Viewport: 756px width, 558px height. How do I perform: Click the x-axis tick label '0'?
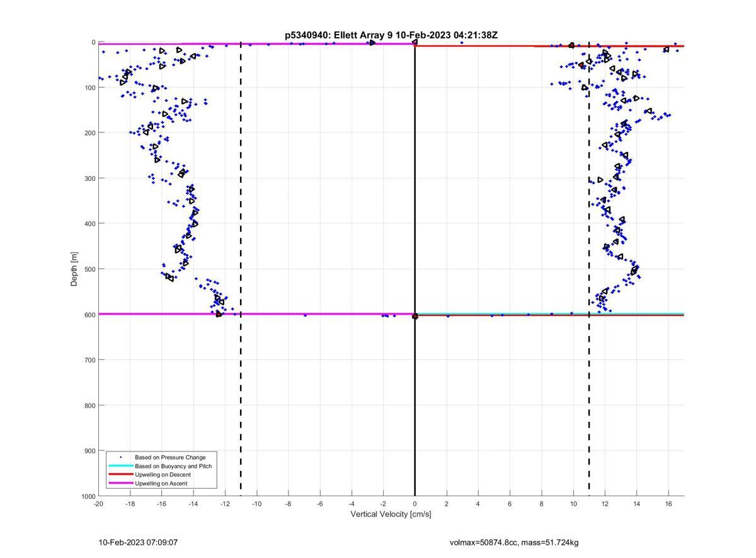pyautogui.click(x=415, y=504)
